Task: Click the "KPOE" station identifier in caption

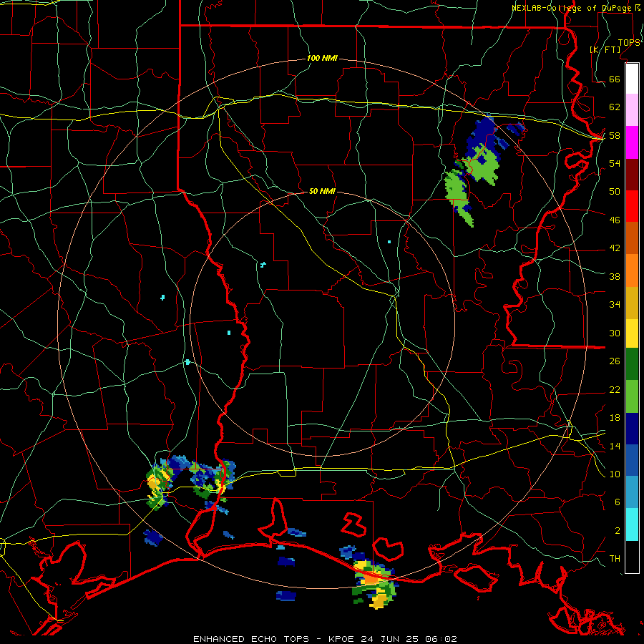Action: 342,639
